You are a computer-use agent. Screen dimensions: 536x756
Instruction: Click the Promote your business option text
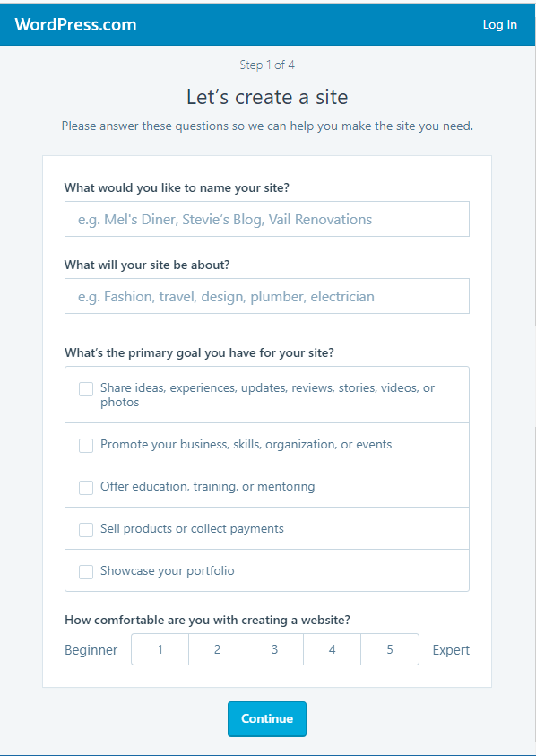point(246,444)
